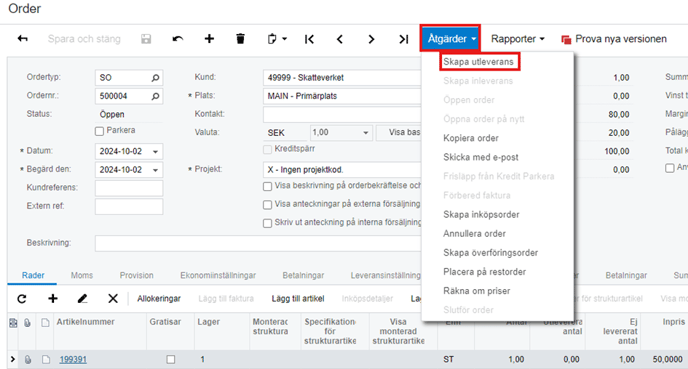Click the Extern ref input field
The image size is (688, 369).
pyautogui.click(x=129, y=207)
